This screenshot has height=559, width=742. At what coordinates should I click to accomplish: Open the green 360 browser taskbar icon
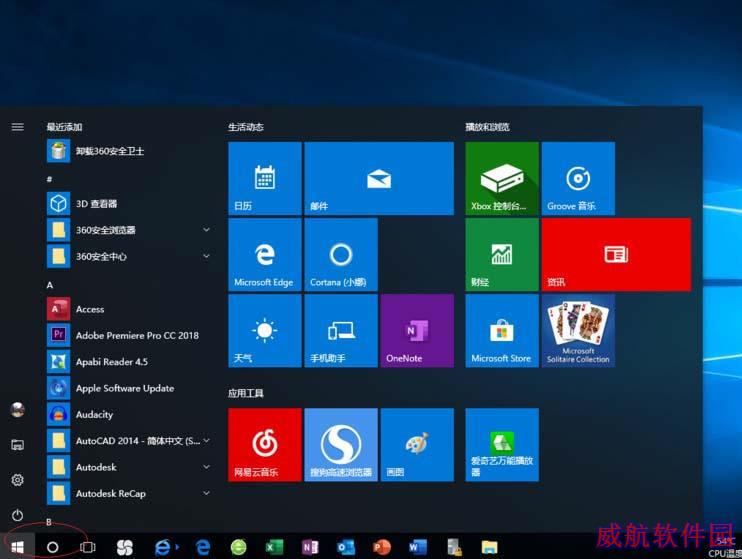(x=238, y=547)
